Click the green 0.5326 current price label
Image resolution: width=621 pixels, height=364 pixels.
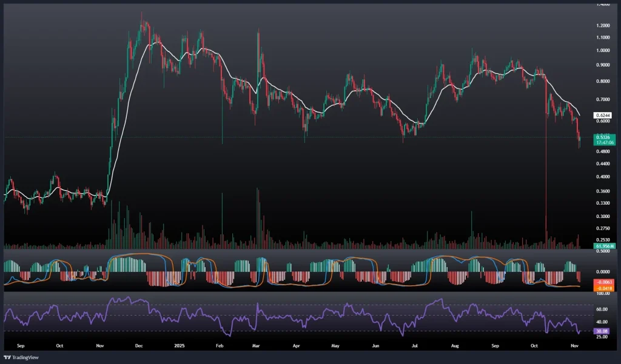coord(602,137)
